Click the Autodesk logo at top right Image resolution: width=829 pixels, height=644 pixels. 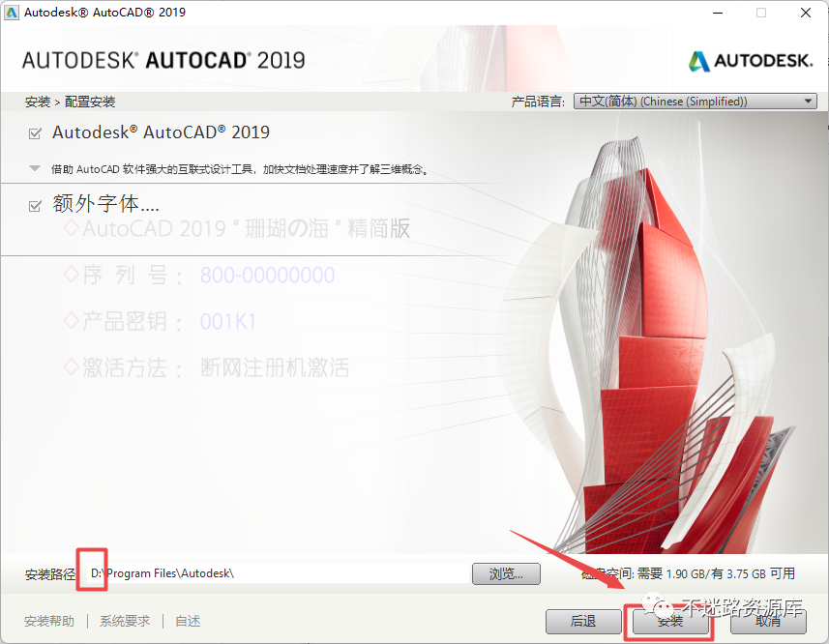pyautogui.click(x=751, y=61)
